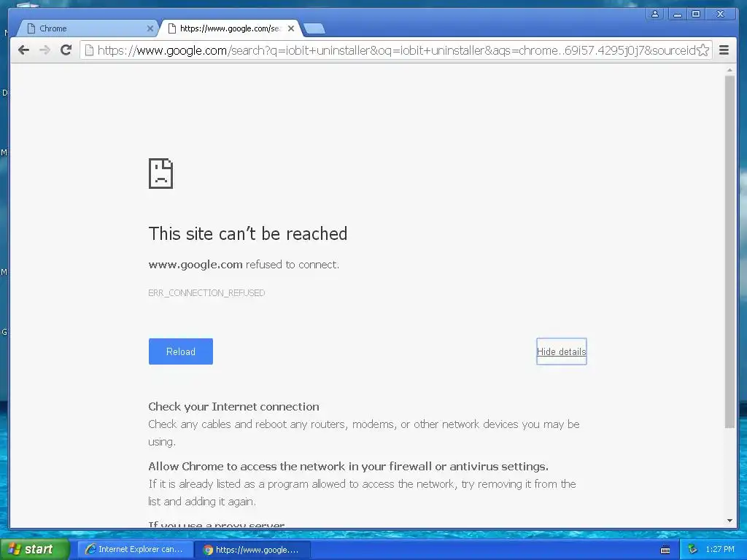Screen dimensions: 747x560
Task: Open the Chrome hamburger menu
Action: coord(724,50)
